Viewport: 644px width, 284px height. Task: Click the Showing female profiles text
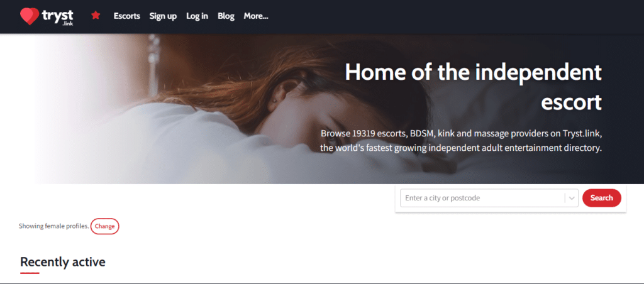[54, 226]
